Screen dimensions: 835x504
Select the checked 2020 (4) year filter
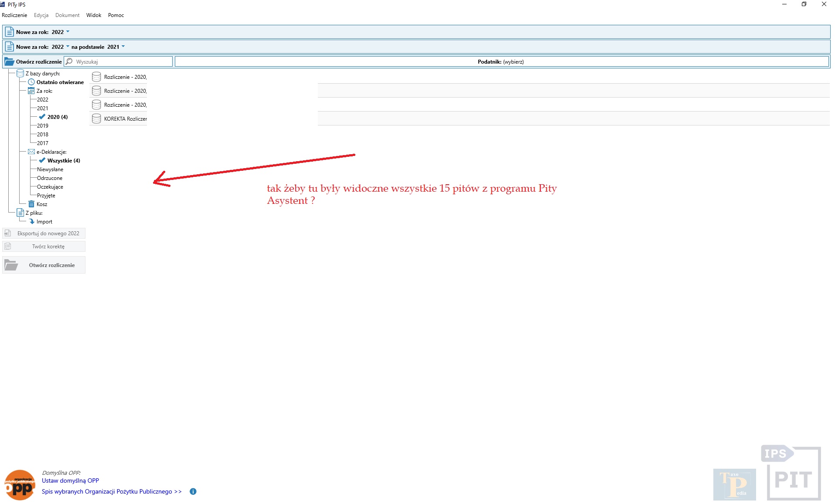tap(57, 117)
